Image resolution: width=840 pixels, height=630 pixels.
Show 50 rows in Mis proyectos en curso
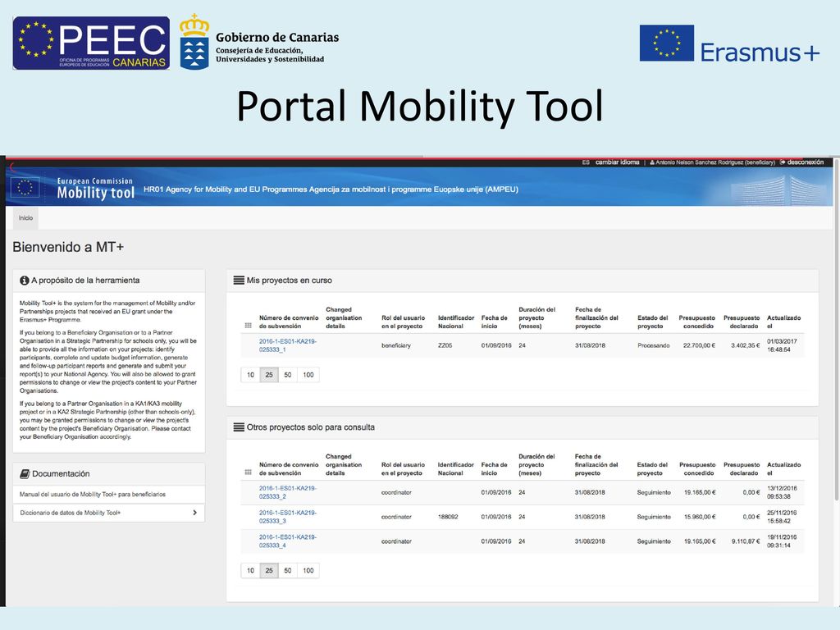click(x=288, y=375)
